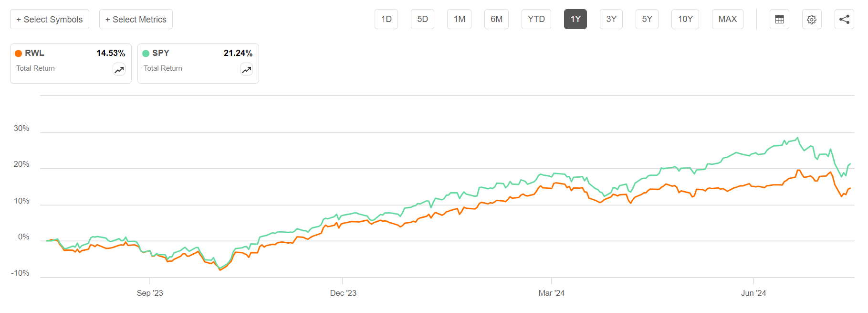Screen dimensions: 868x313
Task: Switch to the 1D range tab
Action: tap(386, 19)
